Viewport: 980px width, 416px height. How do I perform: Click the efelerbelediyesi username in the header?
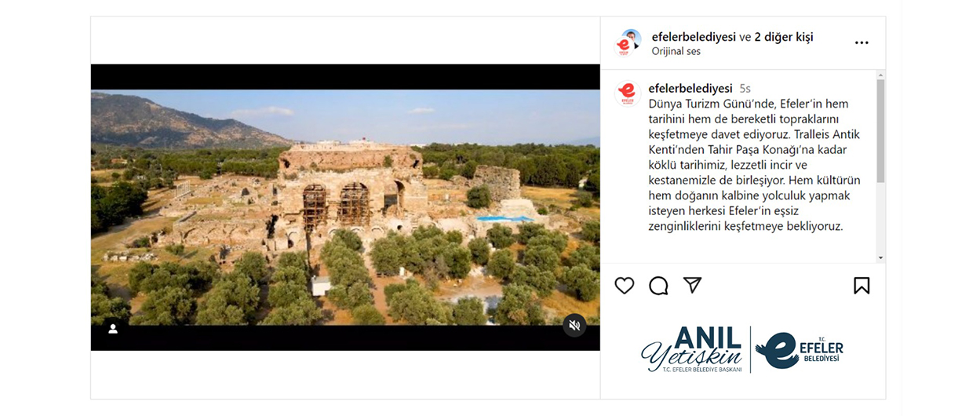(694, 37)
